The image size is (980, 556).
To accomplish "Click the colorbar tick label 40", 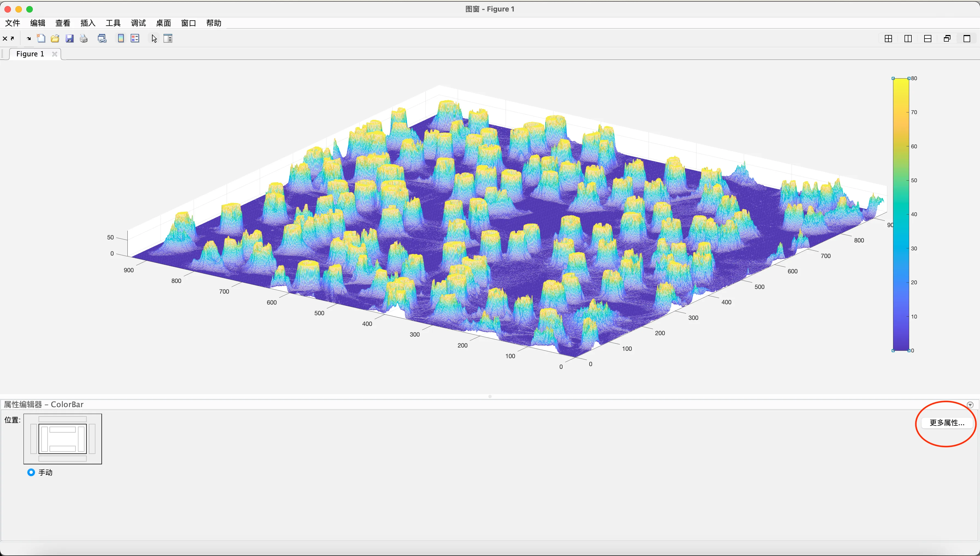I will (x=914, y=214).
